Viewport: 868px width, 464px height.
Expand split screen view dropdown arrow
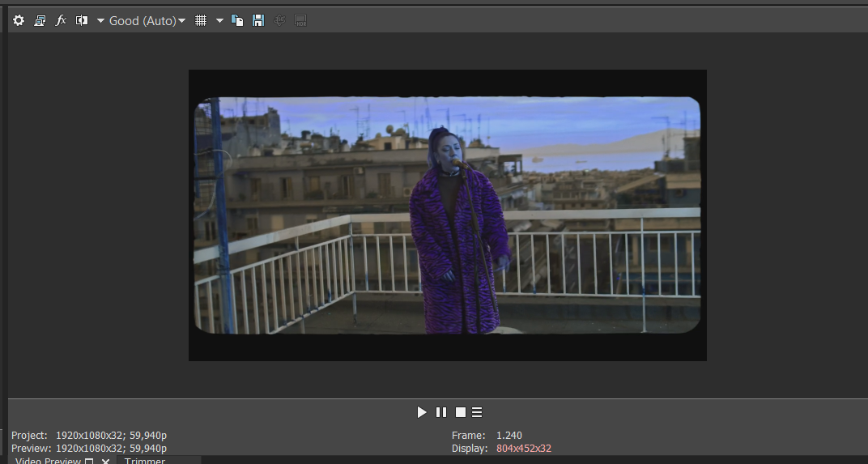click(x=100, y=20)
